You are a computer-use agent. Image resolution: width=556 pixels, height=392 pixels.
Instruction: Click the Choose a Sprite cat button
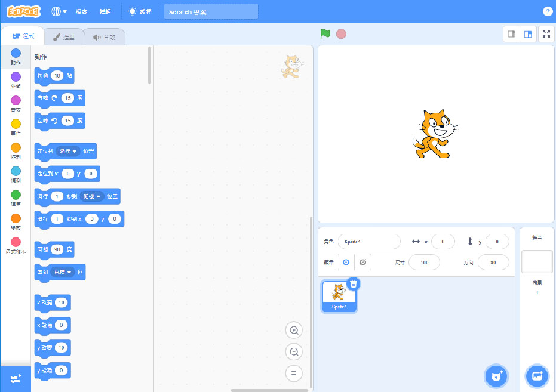coord(496,376)
